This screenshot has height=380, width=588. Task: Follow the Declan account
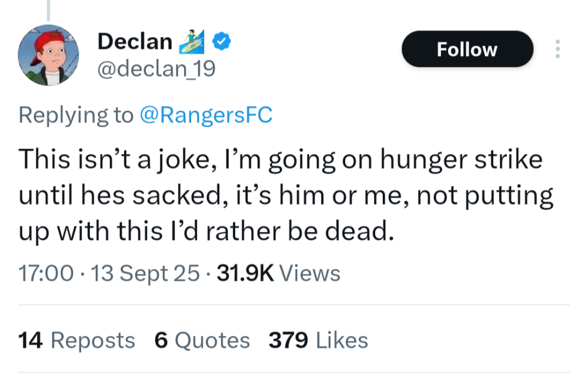coord(467,49)
